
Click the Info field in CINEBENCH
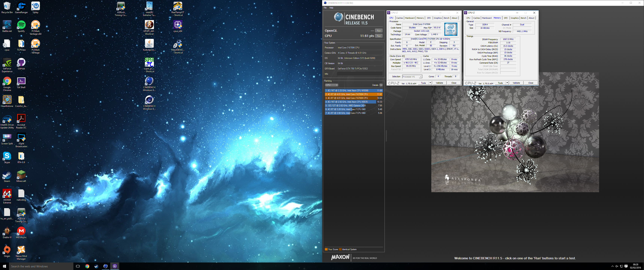click(359, 74)
